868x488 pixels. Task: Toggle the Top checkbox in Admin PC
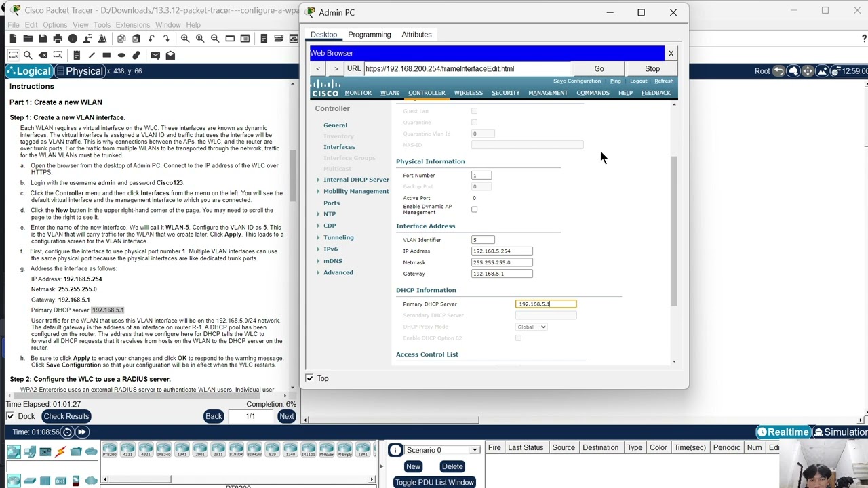click(309, 378)
